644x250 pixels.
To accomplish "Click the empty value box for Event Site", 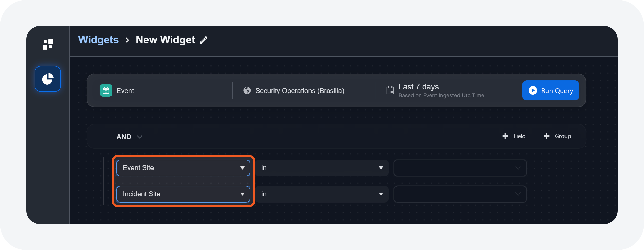I will tap(460, 168).
